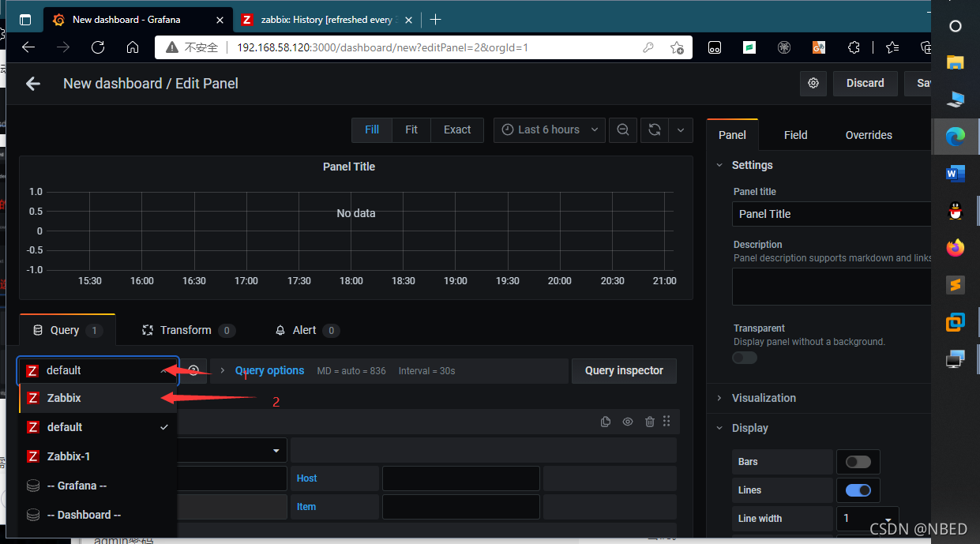Screen dimensions: 980x544
Task: Select the Exact view mode
Action: (x=457, y=129)
